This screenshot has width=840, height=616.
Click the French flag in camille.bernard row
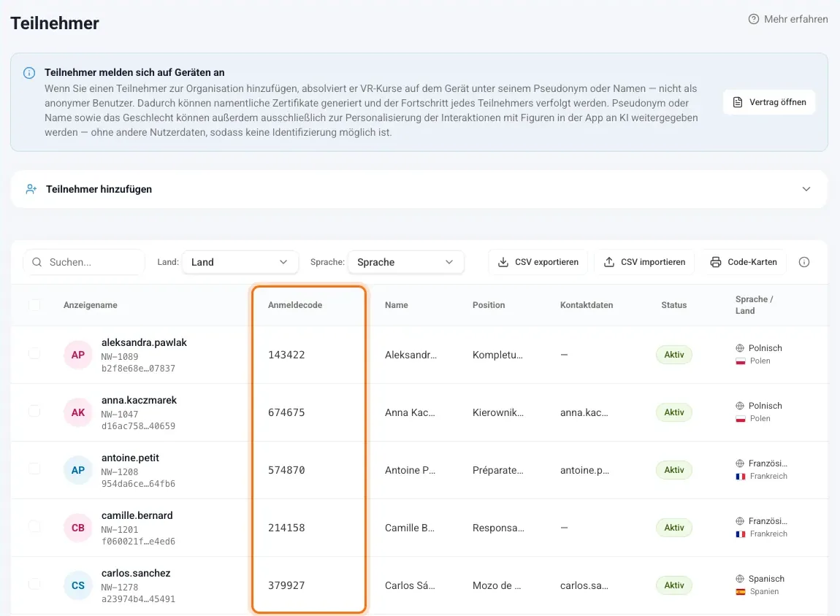point(741,534)
